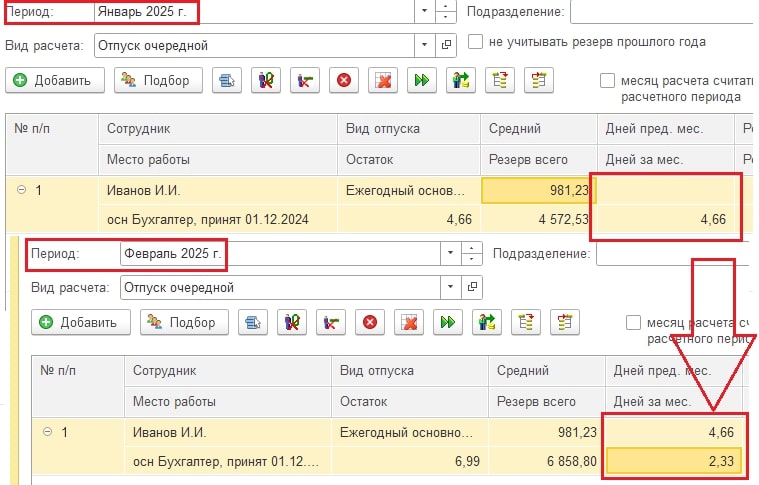The height and width of the screenshot is (485, 759).
Task: Click first tree-list expand icon, January toolbar
Action: [x=500, y=80]
